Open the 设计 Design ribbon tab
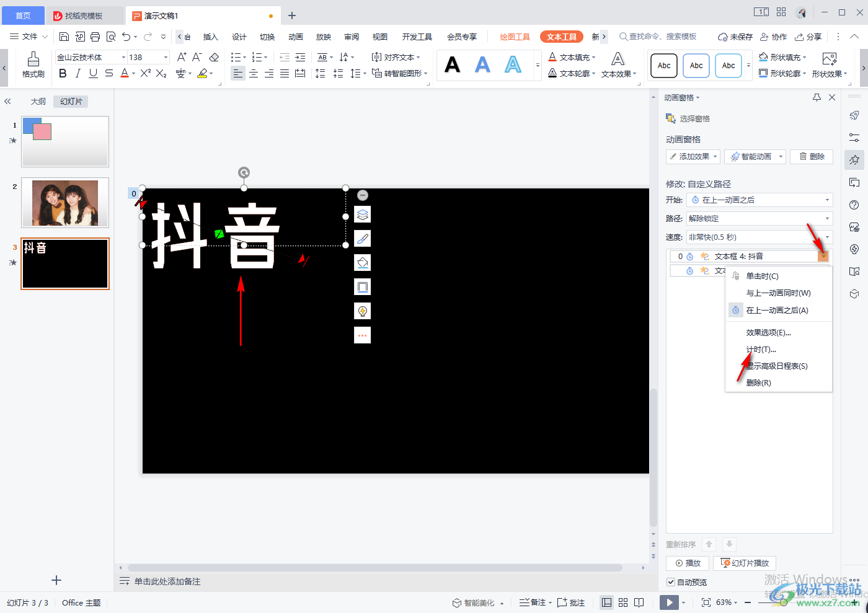This screenshot has width=868, height=613. pyautogui.click(x=239, y=37)
